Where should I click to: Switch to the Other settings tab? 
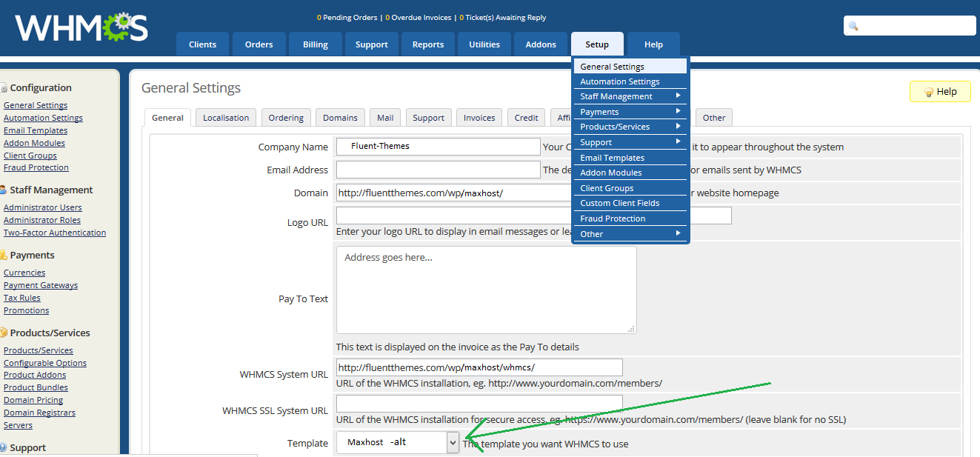[714, 118]
